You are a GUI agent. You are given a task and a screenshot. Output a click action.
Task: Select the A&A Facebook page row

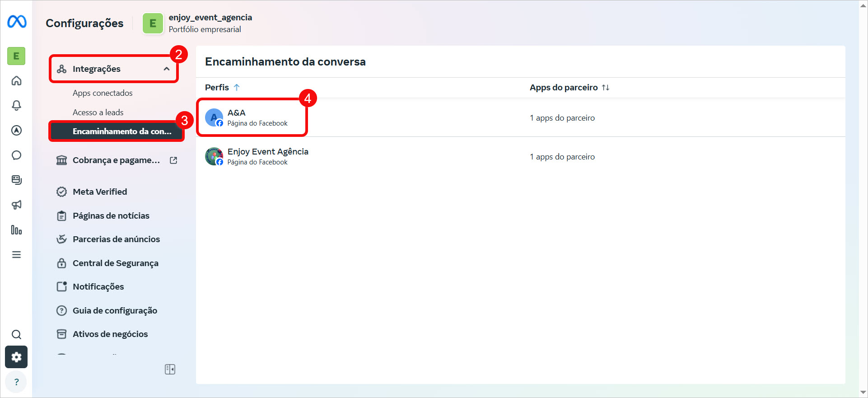(521, 118)
